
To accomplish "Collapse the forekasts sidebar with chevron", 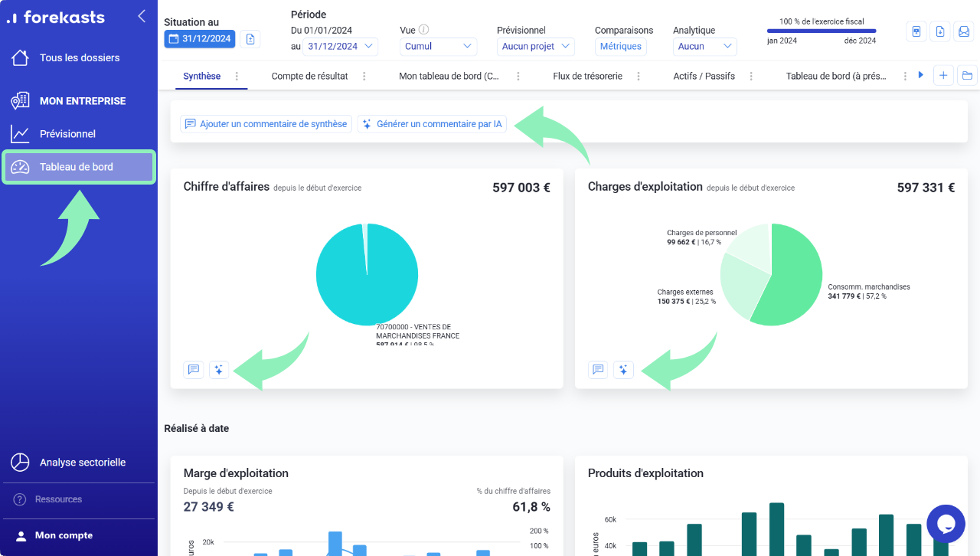I will [x=142, y=16].
